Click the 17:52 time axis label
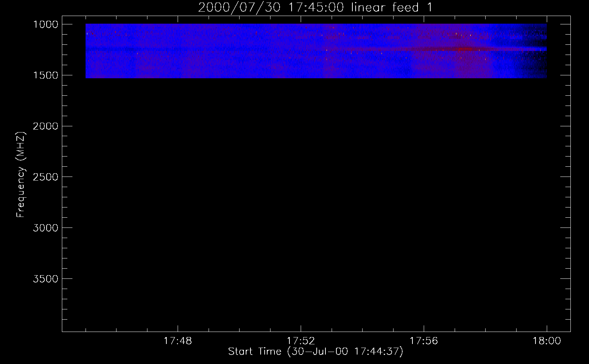The width and height of the screenshot is (589, 364). (x=301, y=341)
